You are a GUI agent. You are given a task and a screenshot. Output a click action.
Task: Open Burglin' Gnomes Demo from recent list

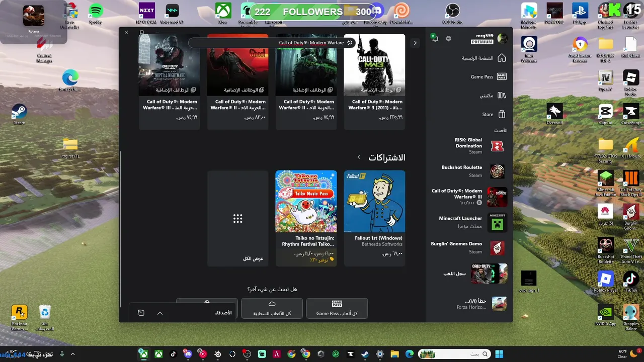pyautogui.click(x=469, y=247)
